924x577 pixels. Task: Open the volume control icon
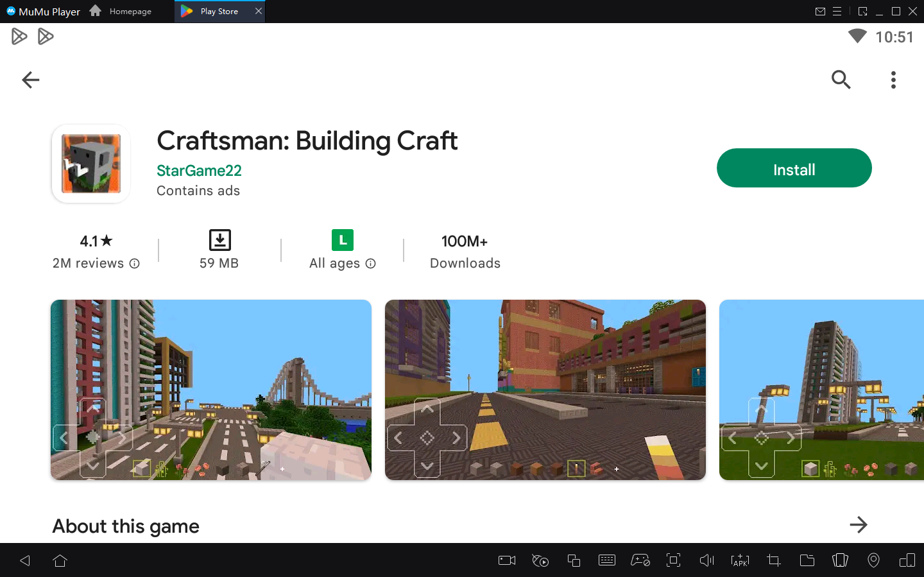pos(706,560)
